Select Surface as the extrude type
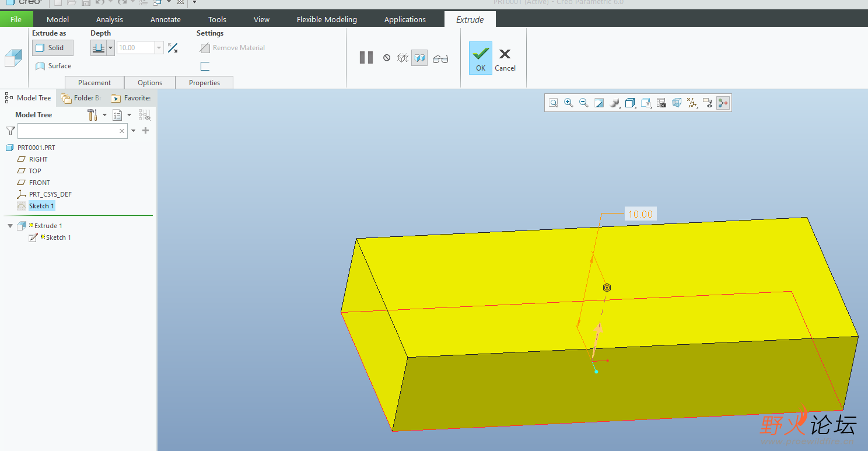The width and height of the screenshot is (868, 451). [x=53, y=66]
